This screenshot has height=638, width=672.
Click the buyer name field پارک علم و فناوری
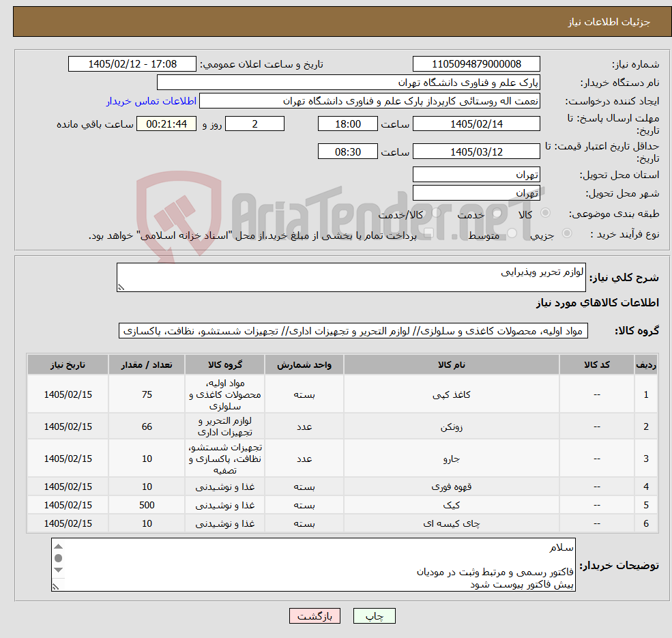pos(349,83)
